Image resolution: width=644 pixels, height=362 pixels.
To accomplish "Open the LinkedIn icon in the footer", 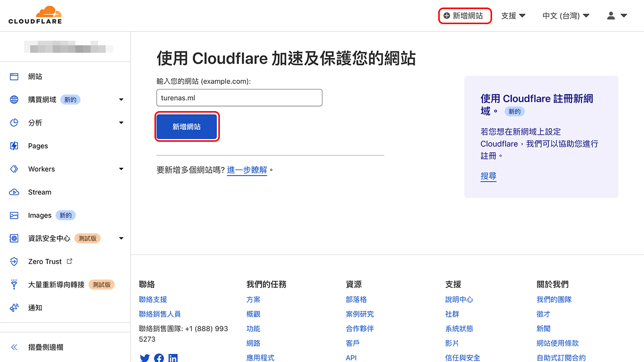I will [x=173, y=357].
